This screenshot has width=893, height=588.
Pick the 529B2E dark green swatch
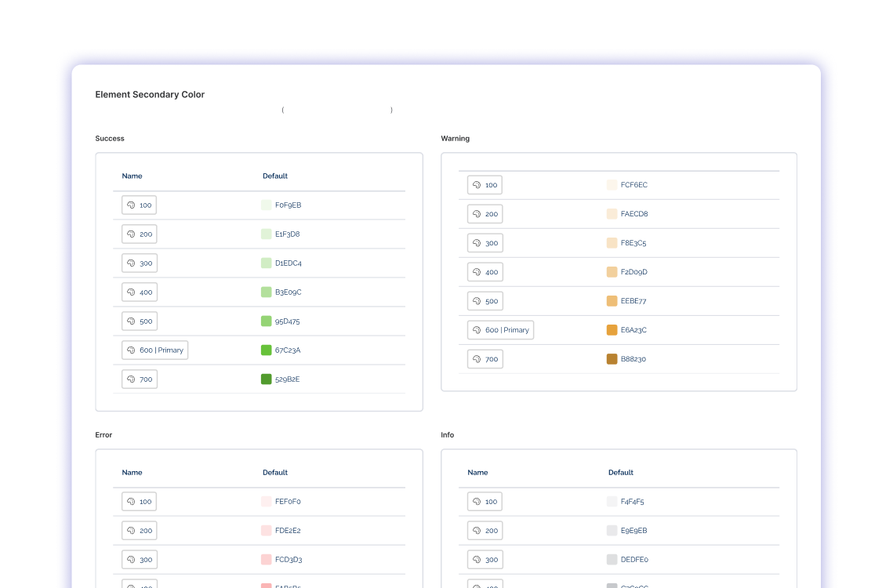(266, 379)
